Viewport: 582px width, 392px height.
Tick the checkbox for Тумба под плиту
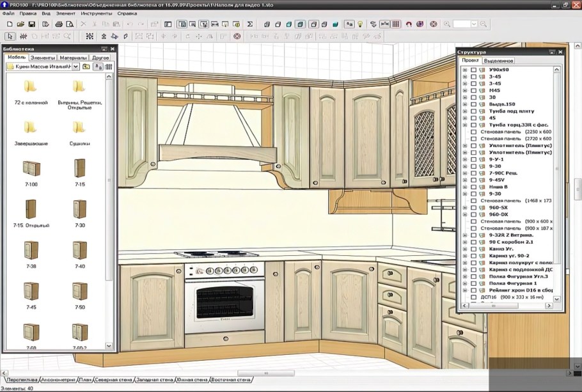(x=473, y=111)
